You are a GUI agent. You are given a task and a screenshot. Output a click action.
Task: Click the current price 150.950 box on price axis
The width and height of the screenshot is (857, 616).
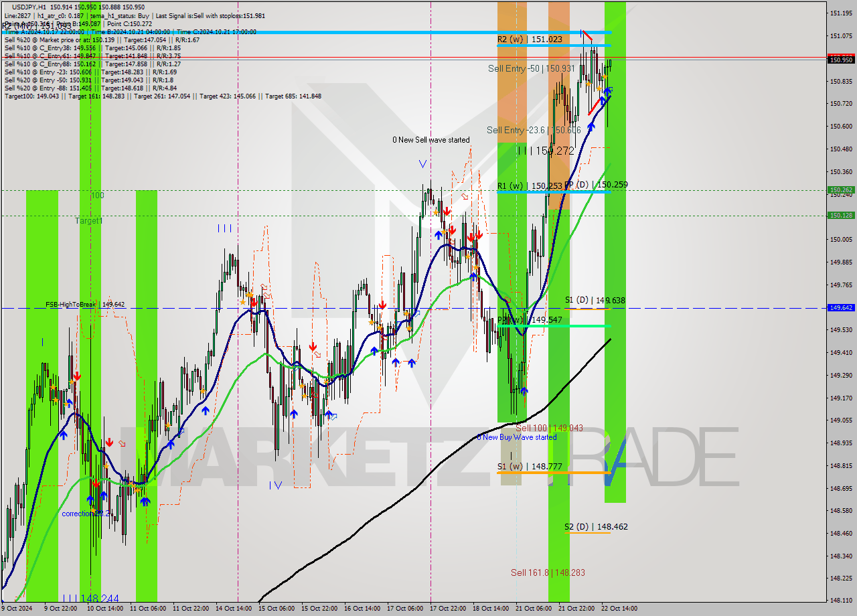point(842,60)
